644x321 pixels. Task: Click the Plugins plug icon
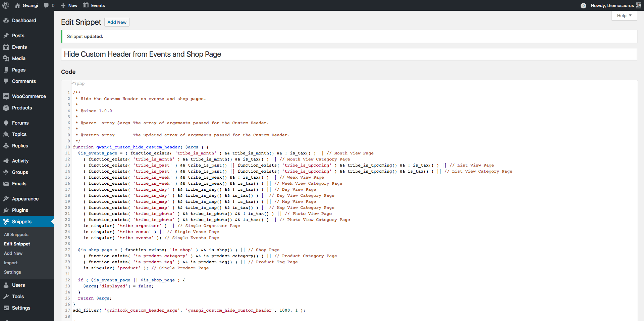coord(6,210)
